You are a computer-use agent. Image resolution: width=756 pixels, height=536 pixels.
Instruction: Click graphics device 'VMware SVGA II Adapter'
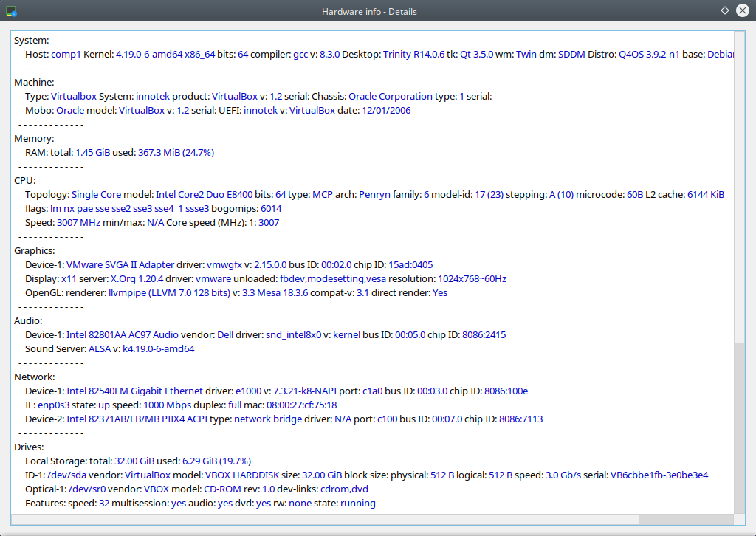point(120,264)
